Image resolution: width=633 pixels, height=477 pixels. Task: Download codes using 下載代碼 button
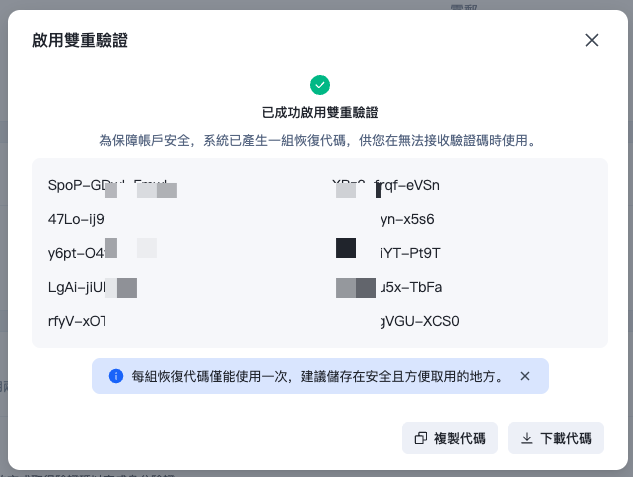(555, 438)
